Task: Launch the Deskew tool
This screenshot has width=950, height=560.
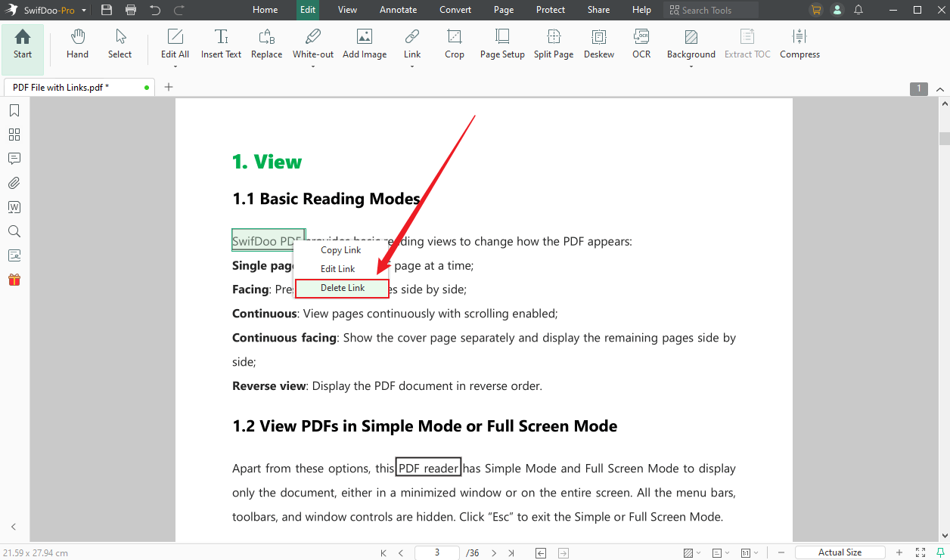Action: pyautogui.click(x=598, y=44)
